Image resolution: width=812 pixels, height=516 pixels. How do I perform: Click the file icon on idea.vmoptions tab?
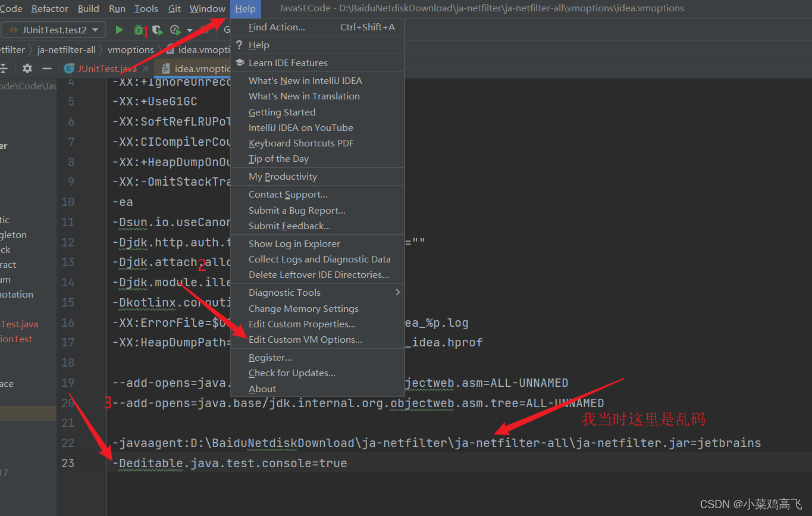point(165,68)
